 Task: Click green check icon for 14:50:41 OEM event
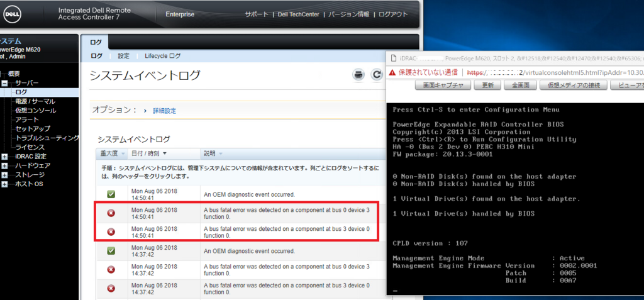(x=111, y=194)
